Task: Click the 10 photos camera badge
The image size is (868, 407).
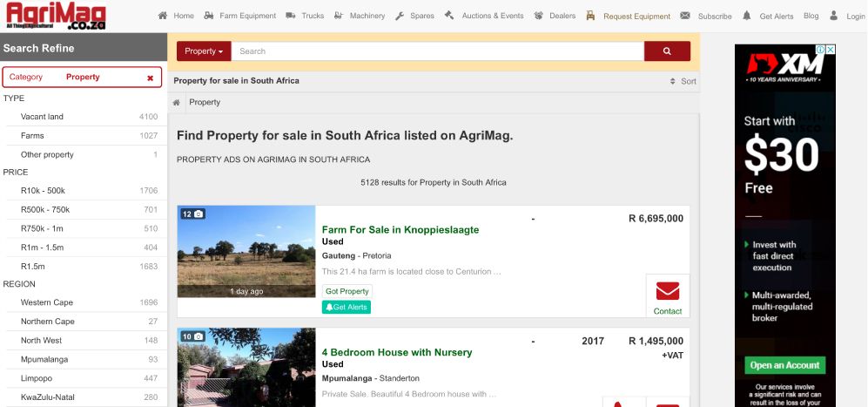Action: 192,336
